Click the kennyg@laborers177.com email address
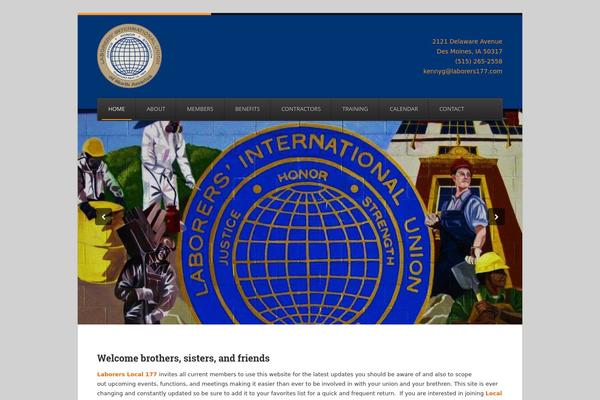 coord(463,71)
